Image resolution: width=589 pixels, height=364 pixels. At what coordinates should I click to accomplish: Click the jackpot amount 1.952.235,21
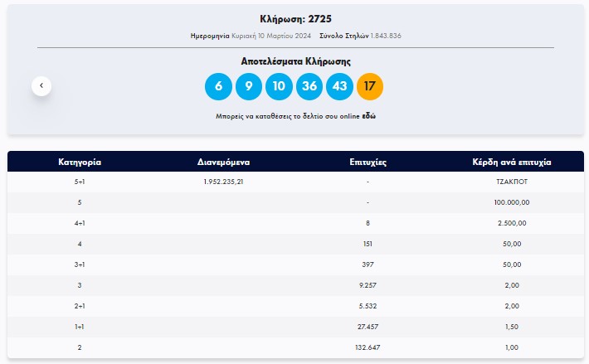click(223, 182)
